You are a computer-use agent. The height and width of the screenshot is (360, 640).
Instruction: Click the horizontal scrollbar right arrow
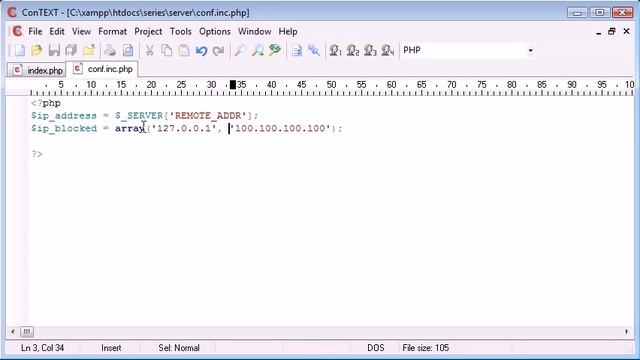click(x=627, y=331)
